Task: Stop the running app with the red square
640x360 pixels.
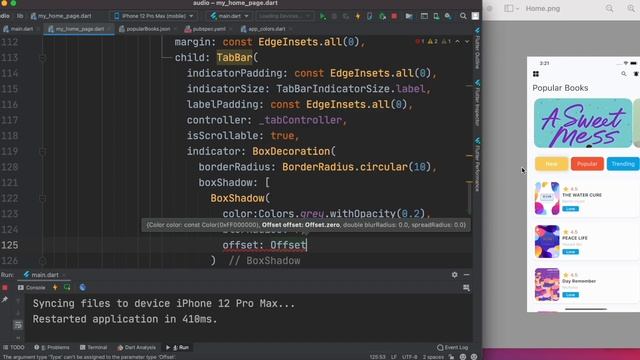Action: point(394,16)
